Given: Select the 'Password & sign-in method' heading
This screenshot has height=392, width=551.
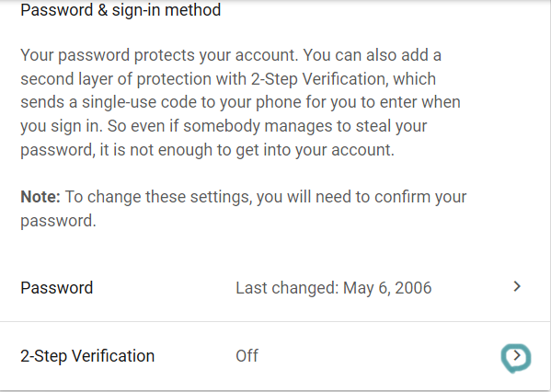Looking at the screenshot, I should (x=121, y=10).
